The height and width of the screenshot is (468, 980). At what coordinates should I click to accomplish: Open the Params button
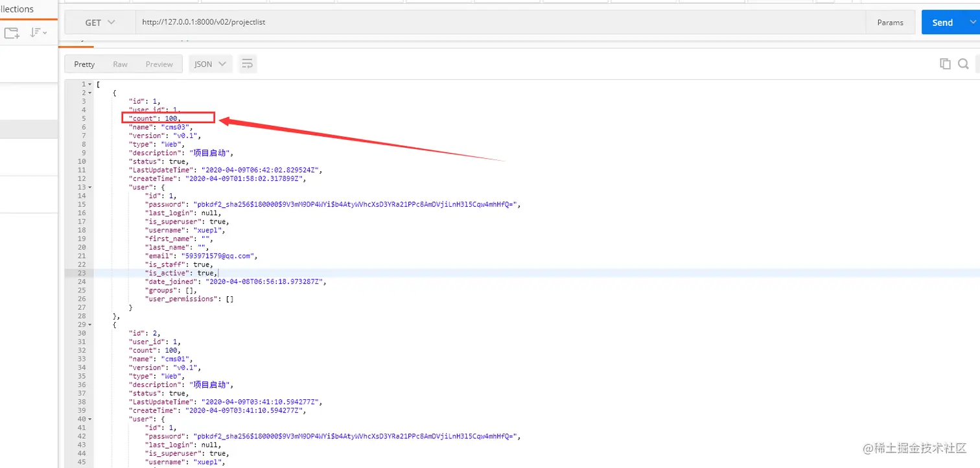(890, 22)
